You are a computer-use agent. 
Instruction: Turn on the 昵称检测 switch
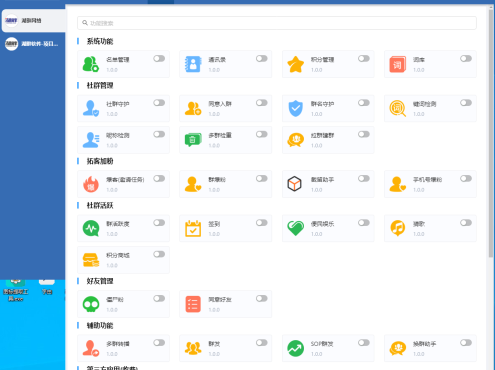click(x=159, y=134)
